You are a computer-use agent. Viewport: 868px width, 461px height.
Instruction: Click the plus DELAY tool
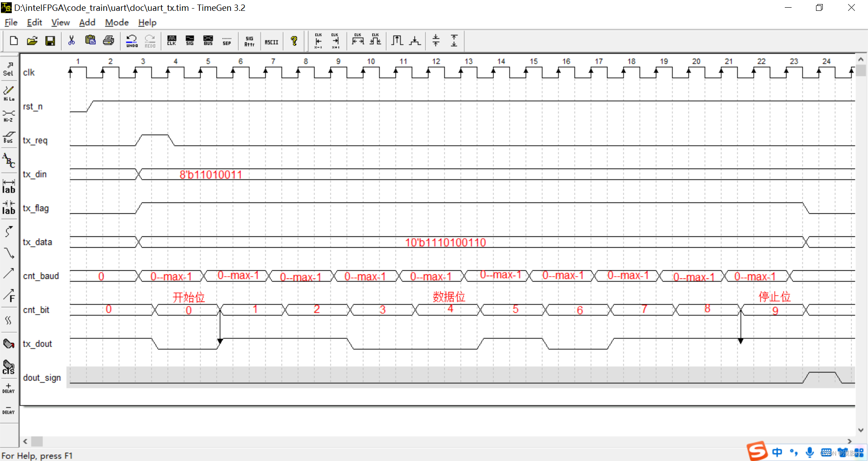9,388
